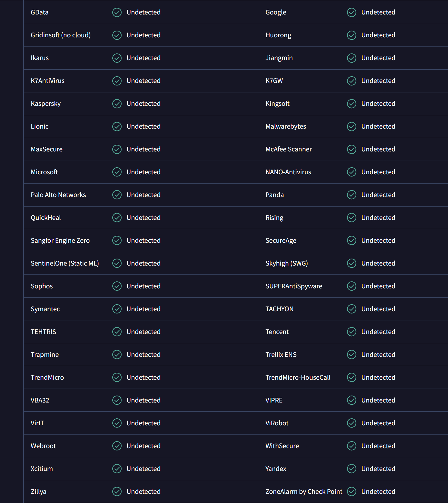Click the SUPERAntiSpyware vendor name
448x503 pixels.
(294, 286)
